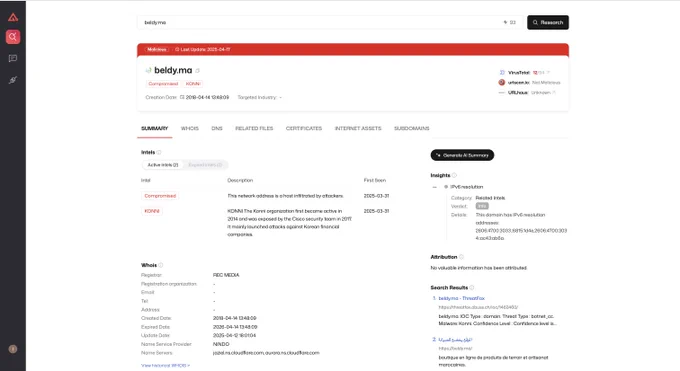Copy the beldy.ma domain name icon

click(x=197, y=71)
